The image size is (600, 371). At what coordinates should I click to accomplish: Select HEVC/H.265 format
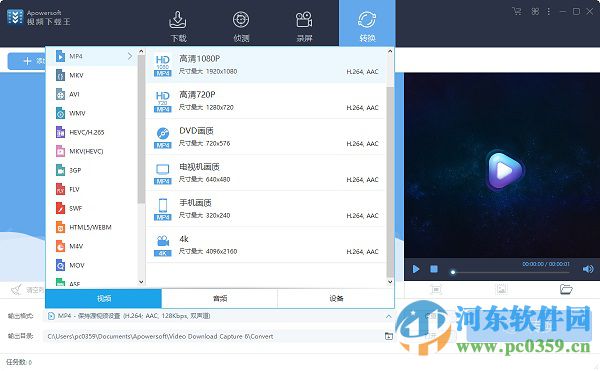tap(91, 132)
